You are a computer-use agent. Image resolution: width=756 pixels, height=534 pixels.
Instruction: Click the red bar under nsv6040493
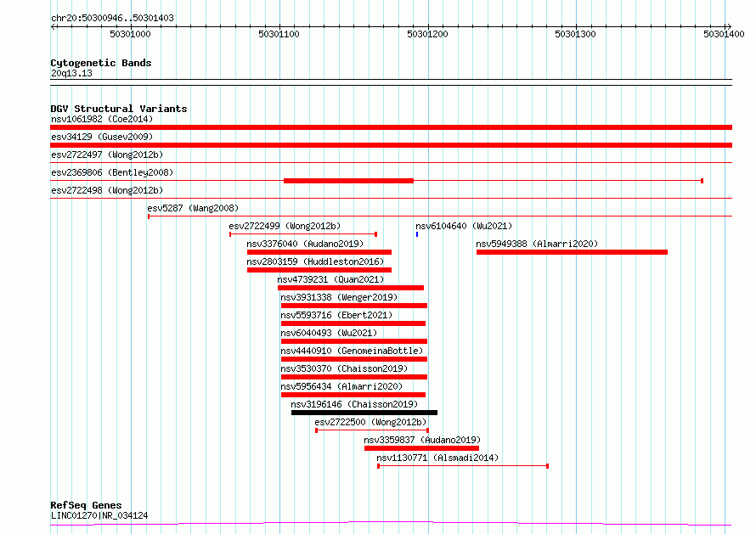(354, 341)
